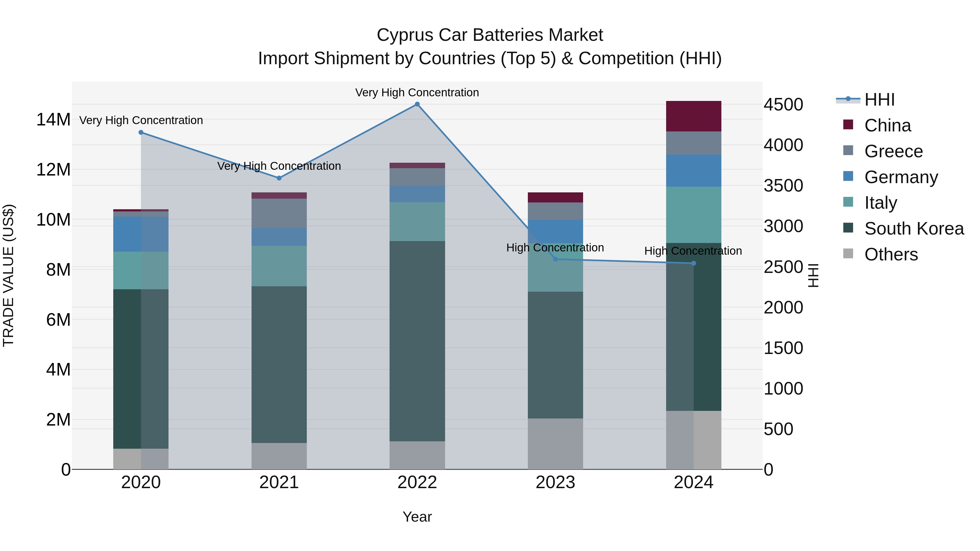Click the 2022 South Korea bar segment
Image resolution: width=980 pixels, height=551 pixels.
pos(417,341)
